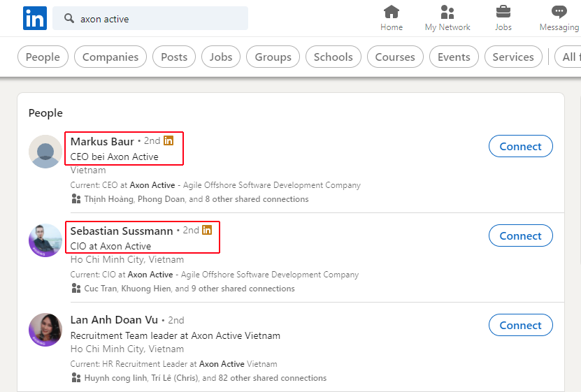Image resolution: width=581 pixels, height=392 pixels.
Task: Filter results by Posts
Action: [x=174, y=57]
